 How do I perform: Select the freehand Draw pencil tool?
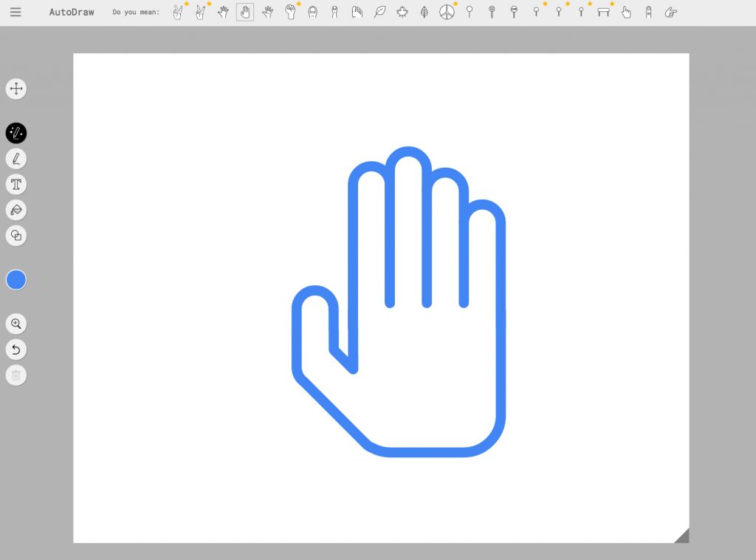[x=16, y=159]
